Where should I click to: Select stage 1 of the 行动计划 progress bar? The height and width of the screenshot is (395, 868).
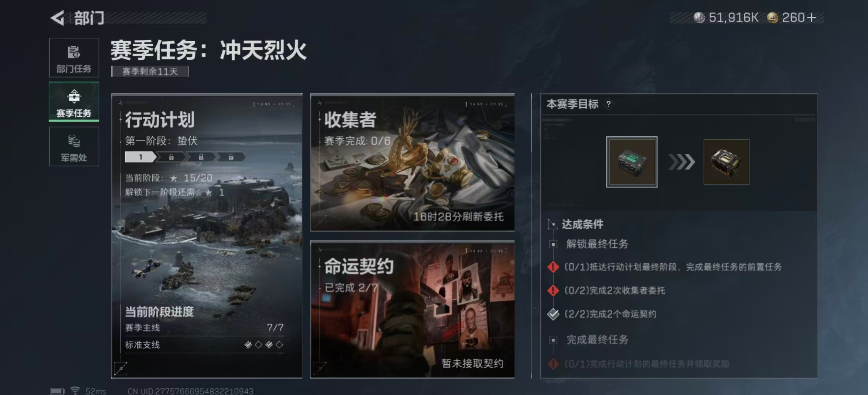coord(141,157)
